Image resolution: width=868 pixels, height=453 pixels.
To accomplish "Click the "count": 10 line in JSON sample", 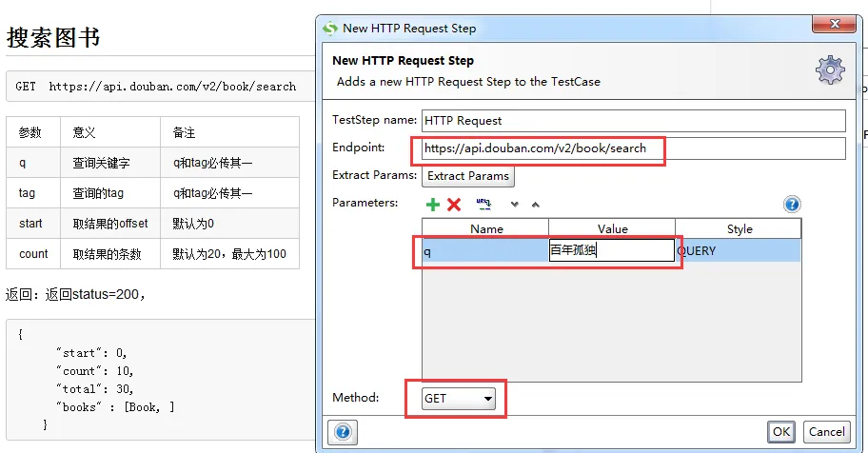I will [x=94, y=370].
